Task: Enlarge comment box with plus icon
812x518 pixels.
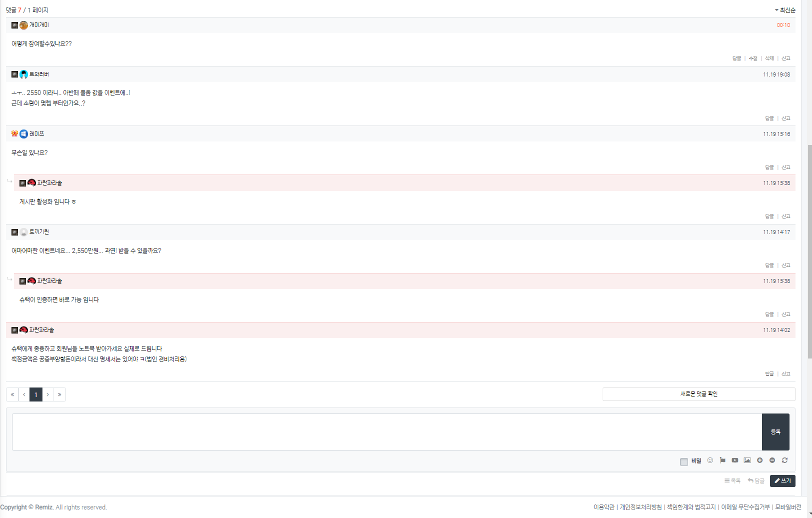Action: click(x=760, y=460)
